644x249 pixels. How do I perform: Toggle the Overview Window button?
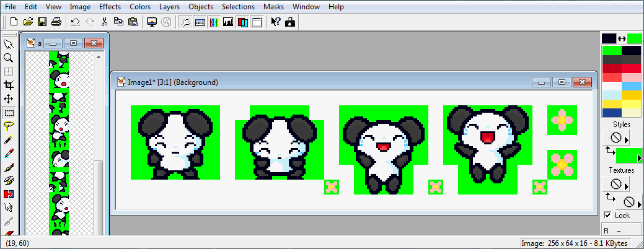point(257,22)
